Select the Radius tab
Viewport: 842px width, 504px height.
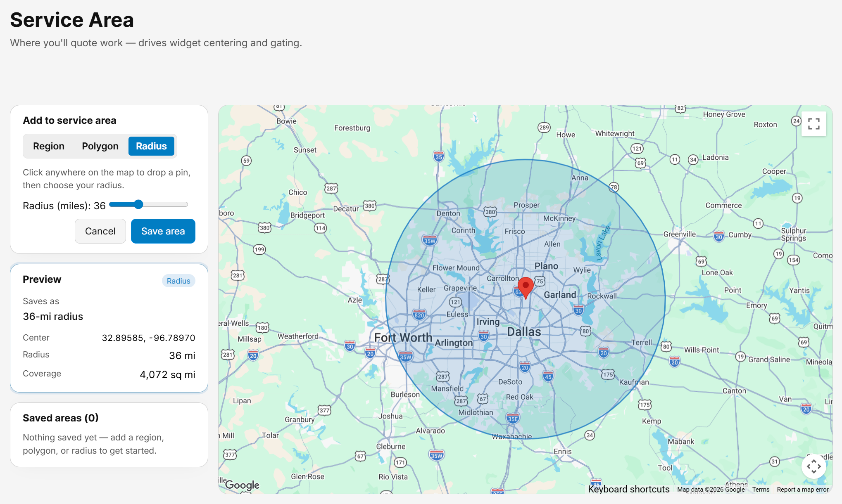click(151, 146)
